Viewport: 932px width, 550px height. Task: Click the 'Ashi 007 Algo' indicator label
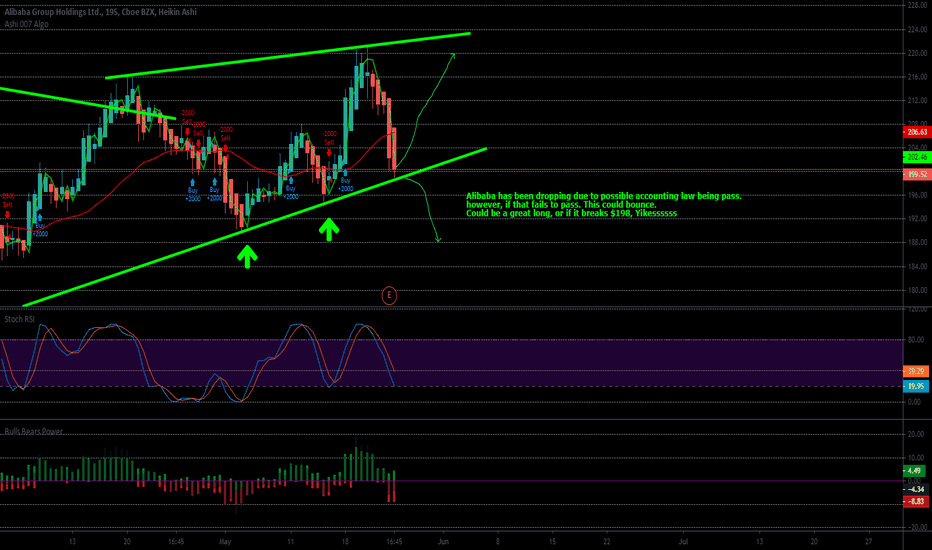click(x=27, y=24)
